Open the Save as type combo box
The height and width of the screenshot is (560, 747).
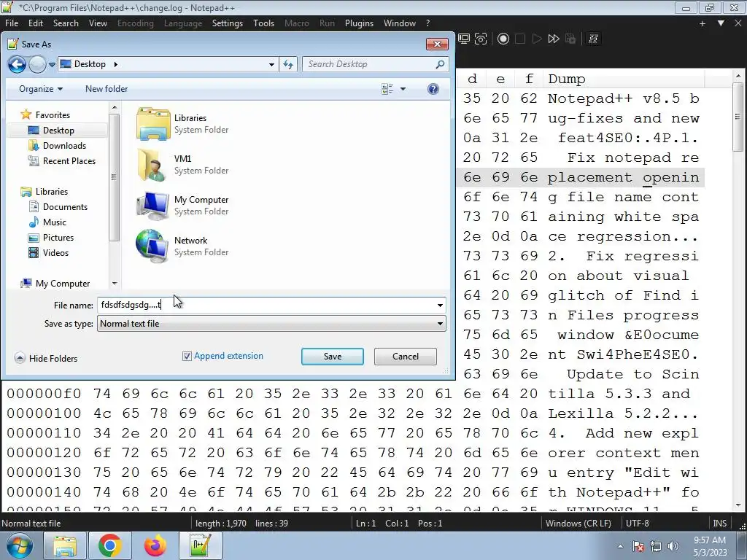pos(271,324)
